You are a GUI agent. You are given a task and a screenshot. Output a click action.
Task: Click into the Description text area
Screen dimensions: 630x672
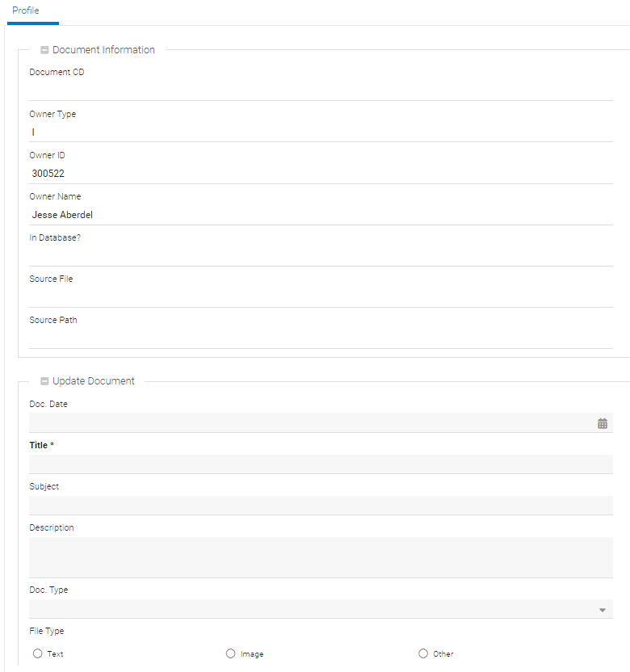pyautogui.click(x=321, y=557)
